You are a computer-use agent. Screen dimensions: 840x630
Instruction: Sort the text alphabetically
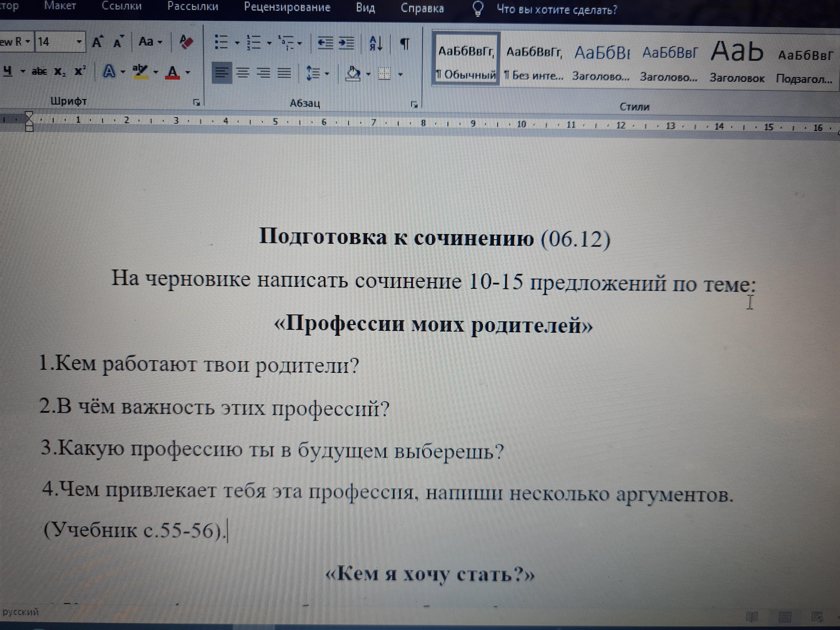click(x=375, y=44)
